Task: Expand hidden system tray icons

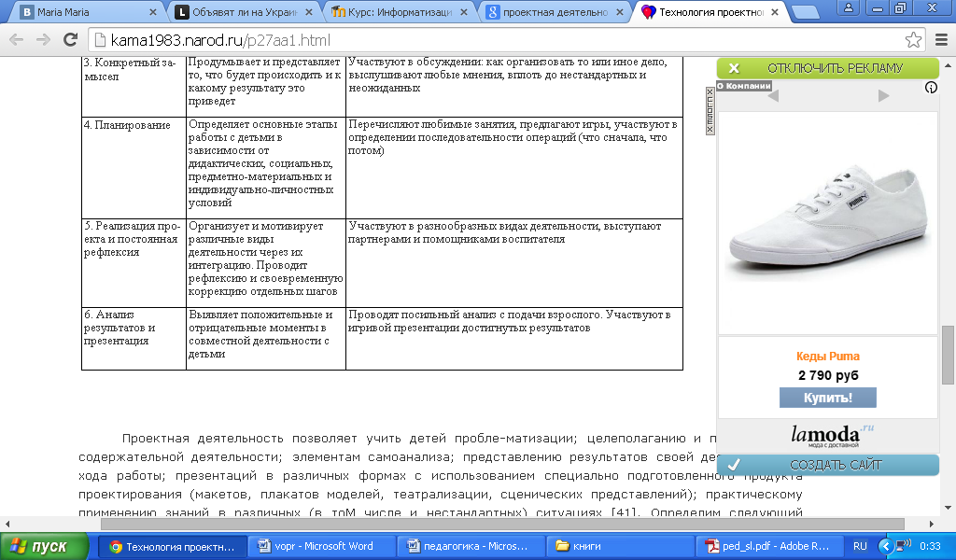Action: coord(886,546)
